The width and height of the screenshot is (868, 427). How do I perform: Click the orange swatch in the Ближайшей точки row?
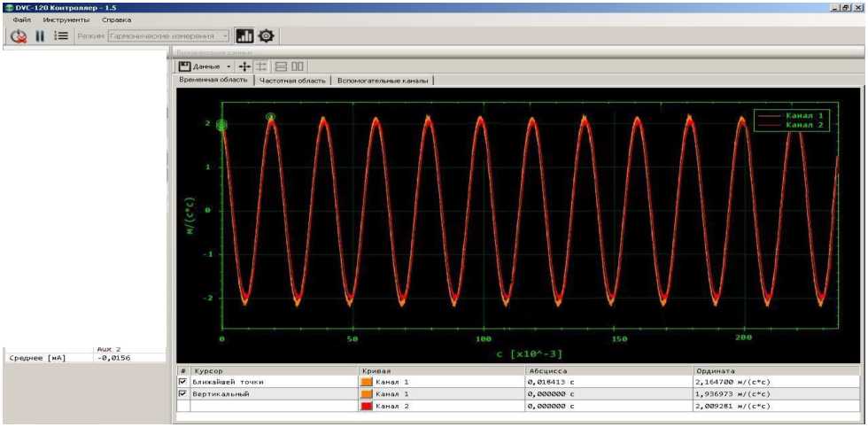coord(366,382)
